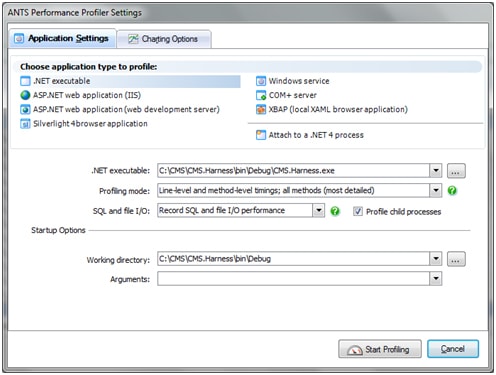The image size is (496, 375).
Task: Click the Silverlight 4 browser application icon
Action: click(x=25, y=124)
